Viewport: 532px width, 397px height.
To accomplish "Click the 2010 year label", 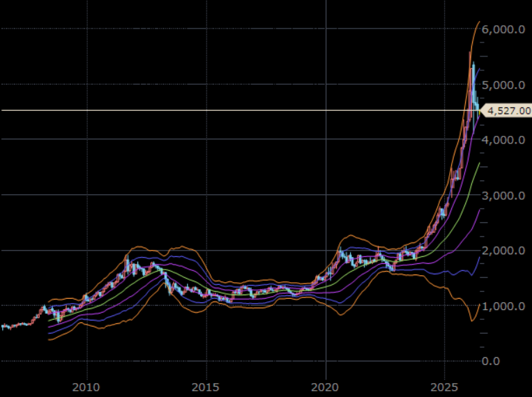I will coord(86,387).
